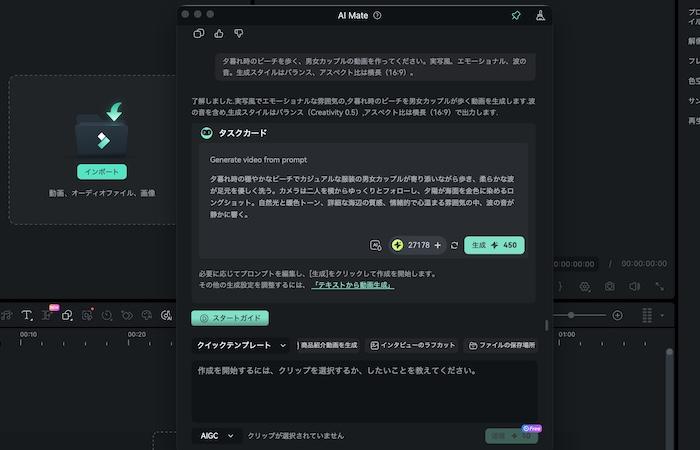The image size is (700, 450).
Task: Zoom in timeline with plus circle icon
Action: (x=617, y=315)
